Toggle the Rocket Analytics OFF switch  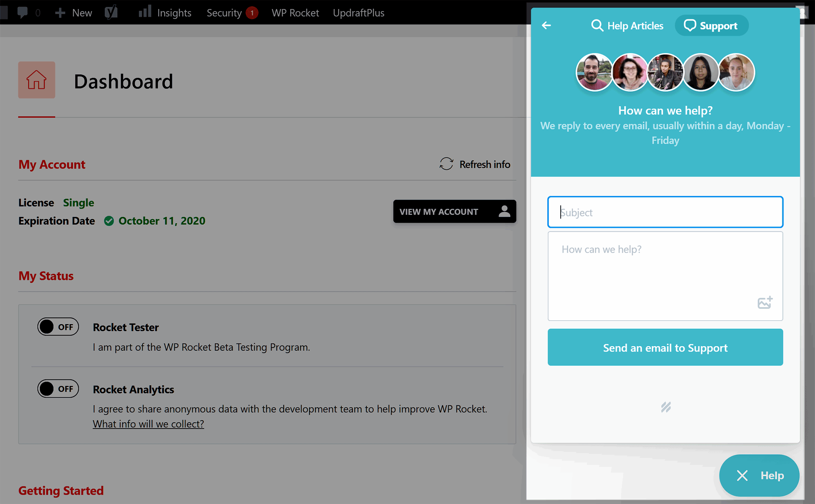pyautogui.click(x=57, y=388)
